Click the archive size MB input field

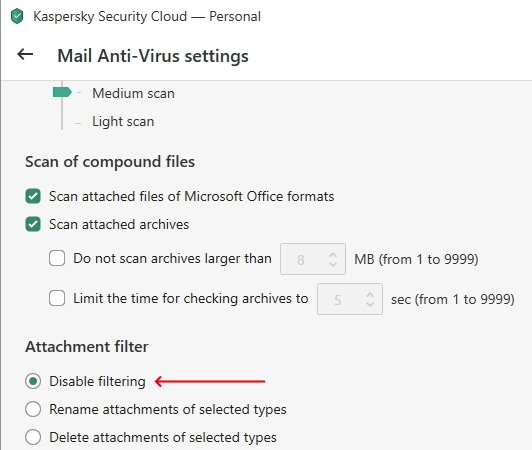[x=313, y=259]
